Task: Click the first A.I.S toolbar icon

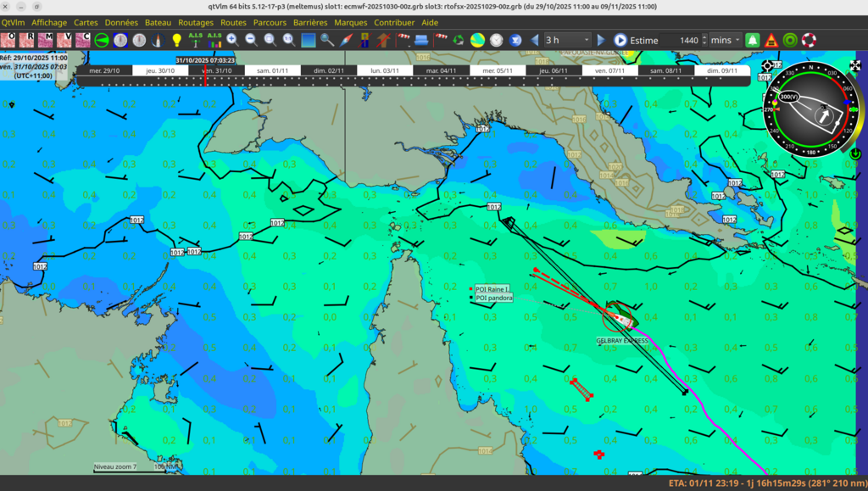Action: 196,40
